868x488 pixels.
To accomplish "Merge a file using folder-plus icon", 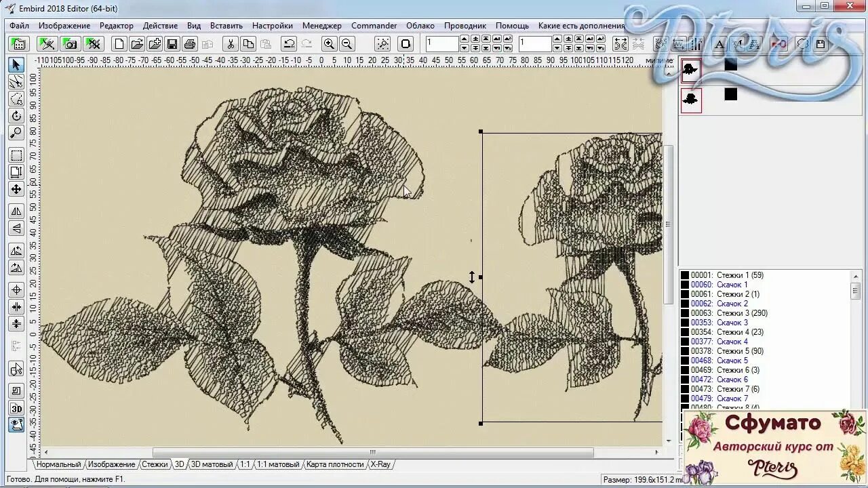I will point(155,44).
